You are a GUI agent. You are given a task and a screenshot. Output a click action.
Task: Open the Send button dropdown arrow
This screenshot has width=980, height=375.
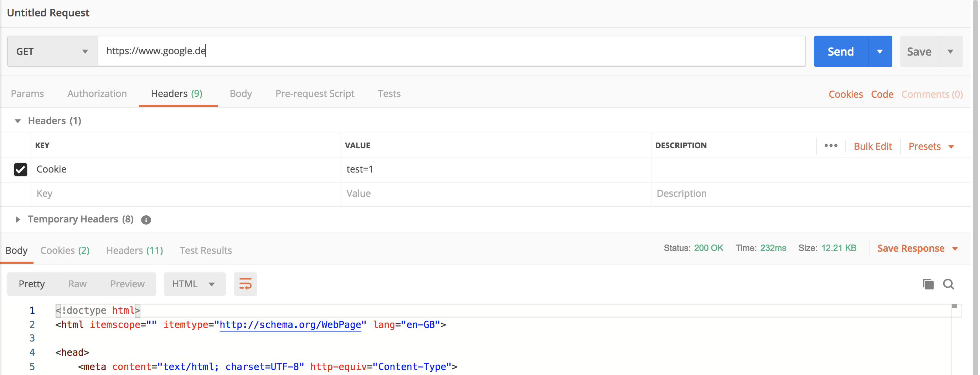(880, 51)
